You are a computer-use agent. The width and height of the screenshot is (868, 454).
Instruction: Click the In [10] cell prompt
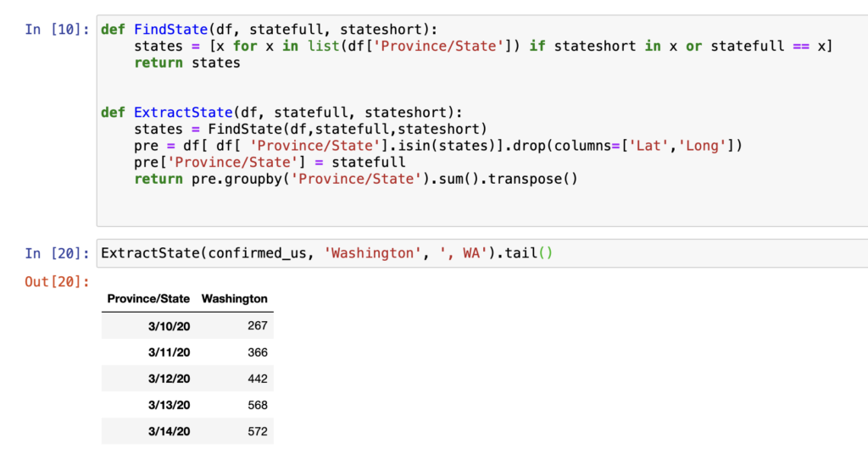[58, 30]
